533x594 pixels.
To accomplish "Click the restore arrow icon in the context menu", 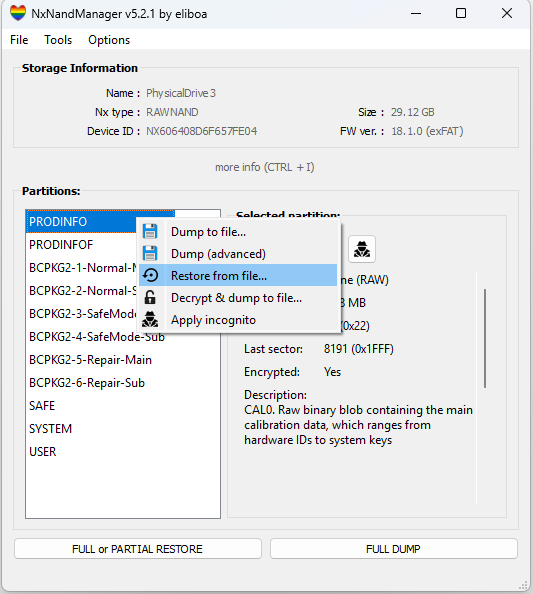I will click(x=150, y=275).
